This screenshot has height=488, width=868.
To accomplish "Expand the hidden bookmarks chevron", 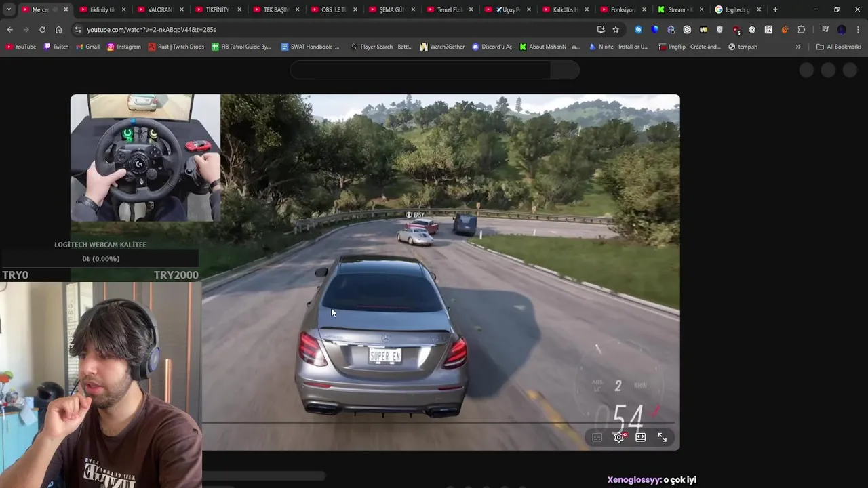I will tap(798, 47).
